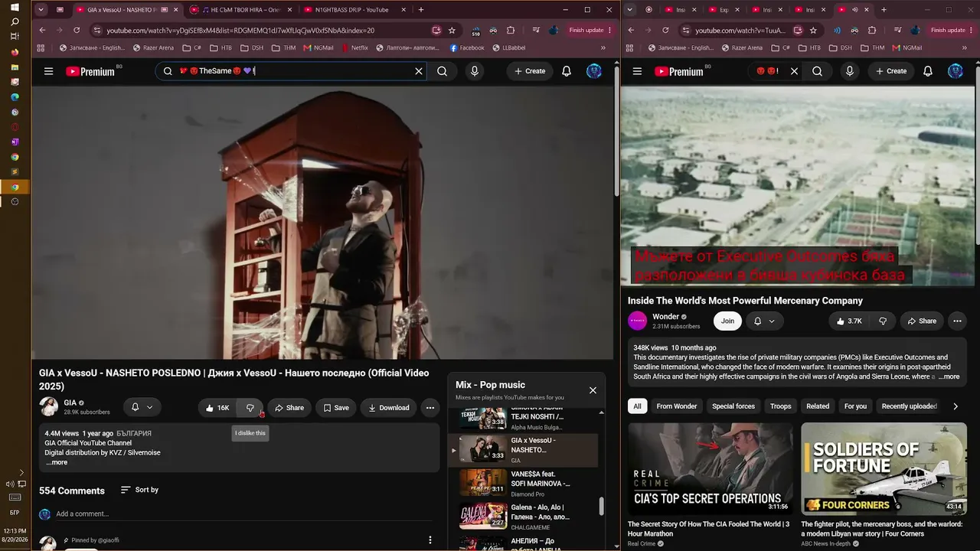Select the Special forces filter chip
This screenshot has width=980, height=551.
point(733,406)
